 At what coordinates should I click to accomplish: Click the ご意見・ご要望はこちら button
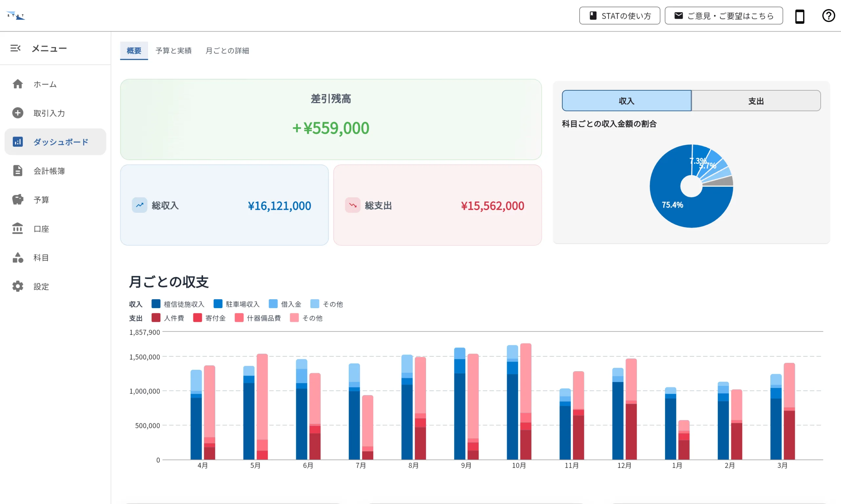[x=723, y=16]
